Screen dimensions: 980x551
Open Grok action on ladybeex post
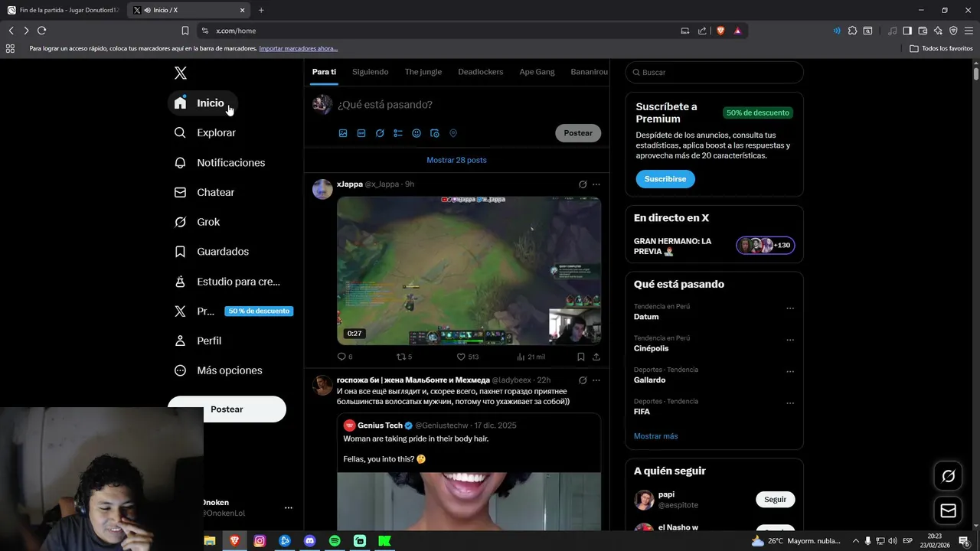pos(583,380)
